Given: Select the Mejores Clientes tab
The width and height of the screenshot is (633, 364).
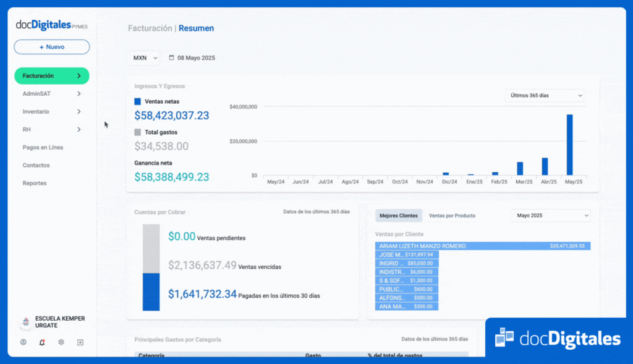Looking at the screenshot, I should [x=399, y=216].
